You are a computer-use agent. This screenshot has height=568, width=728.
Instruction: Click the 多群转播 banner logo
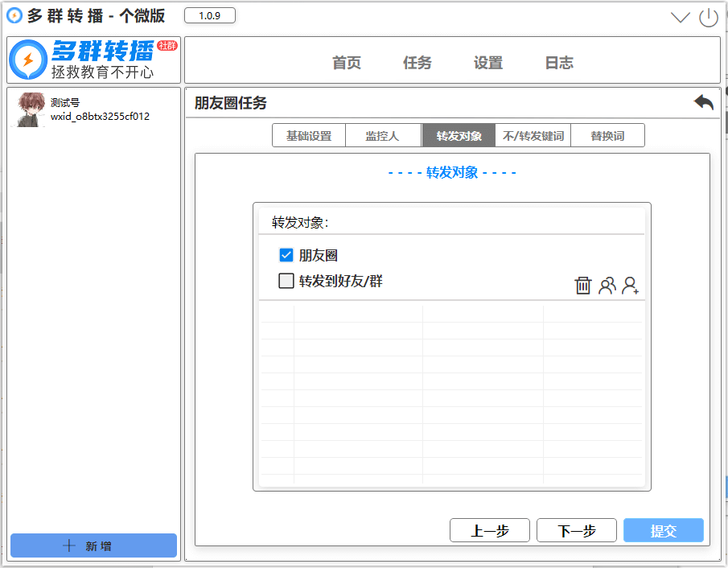pyautogui.click(x=93, y=60)
